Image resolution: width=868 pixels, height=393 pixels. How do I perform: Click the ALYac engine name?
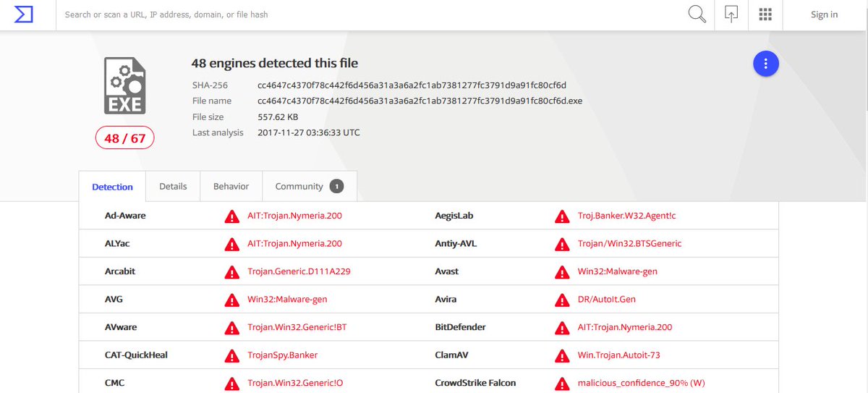(117, 244)
